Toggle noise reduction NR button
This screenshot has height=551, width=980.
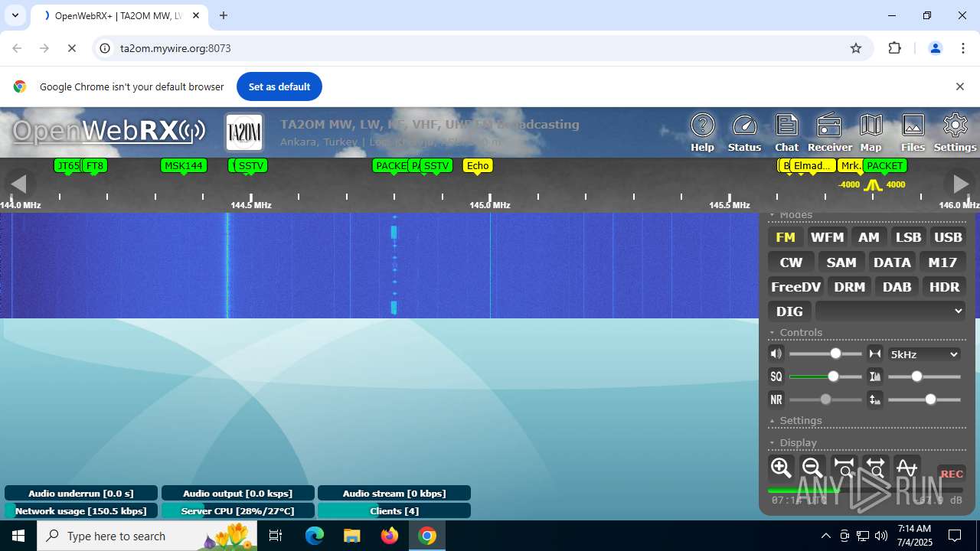tap(776, 399)
